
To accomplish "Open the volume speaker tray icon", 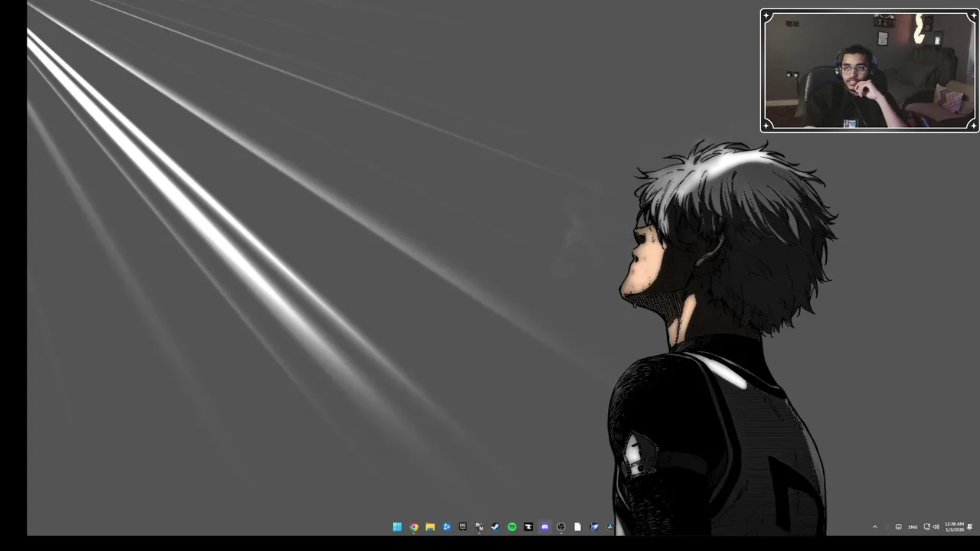I will click(936, 527).
